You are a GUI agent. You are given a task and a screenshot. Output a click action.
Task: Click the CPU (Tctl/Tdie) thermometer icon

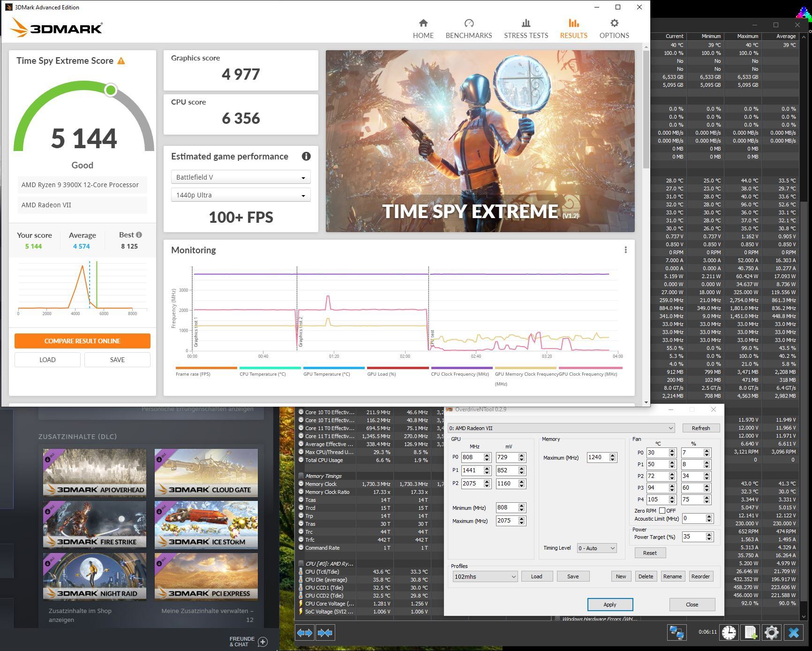click(301, 572)
